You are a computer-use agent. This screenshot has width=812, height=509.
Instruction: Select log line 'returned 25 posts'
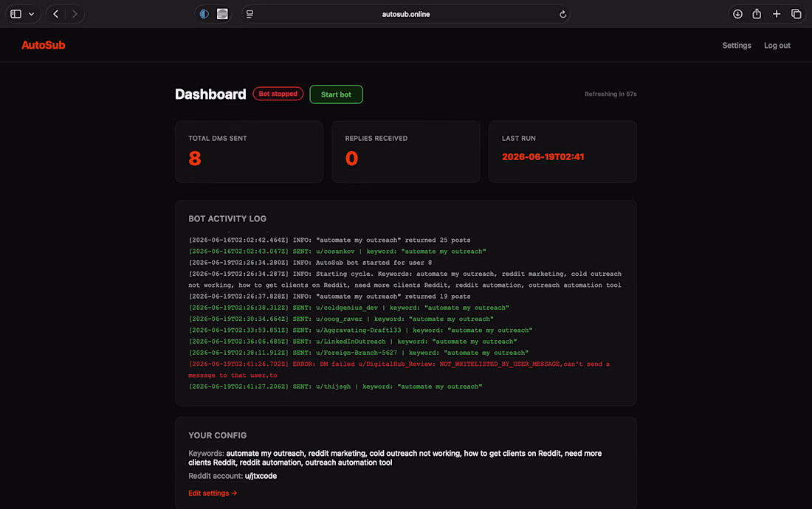[329, 240]
